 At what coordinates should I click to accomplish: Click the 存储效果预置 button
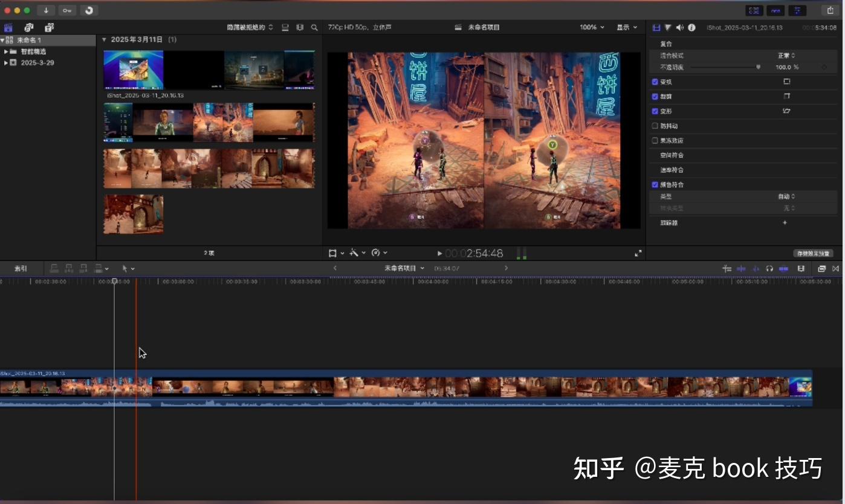[813, 253]
